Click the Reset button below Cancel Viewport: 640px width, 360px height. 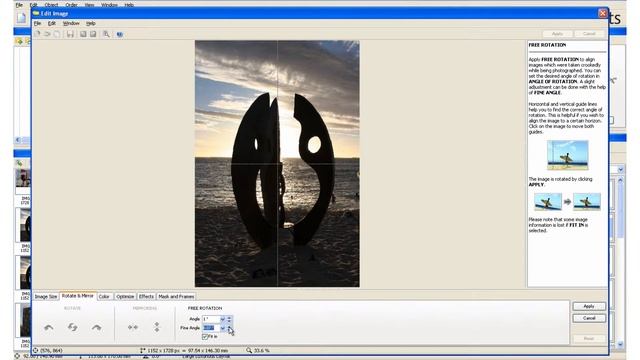pos(589,338)
